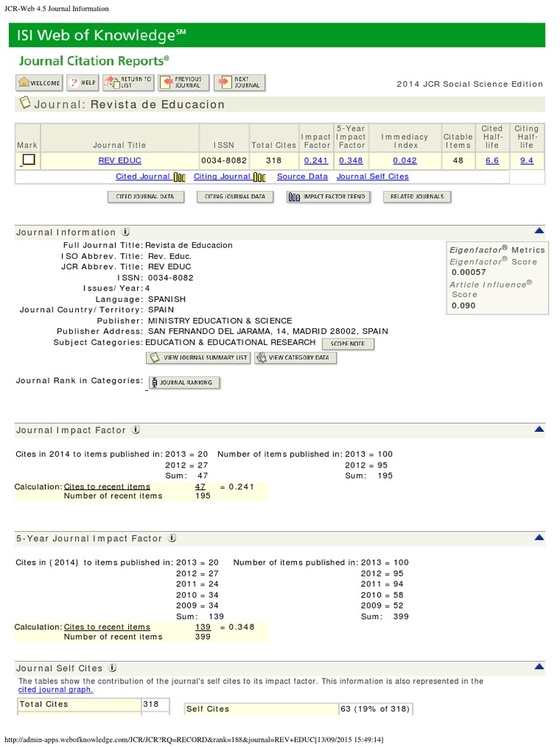Click Immediacy Index value 0.042
Screen dimensions: 560x747
405,161
